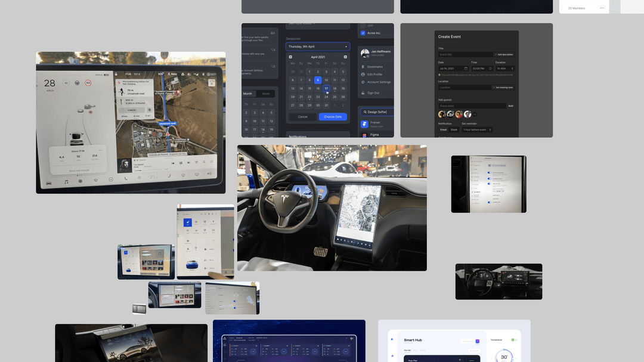The image size is (644, 362).
Task: Click Add next to Guest email
Action: (510, 106)
